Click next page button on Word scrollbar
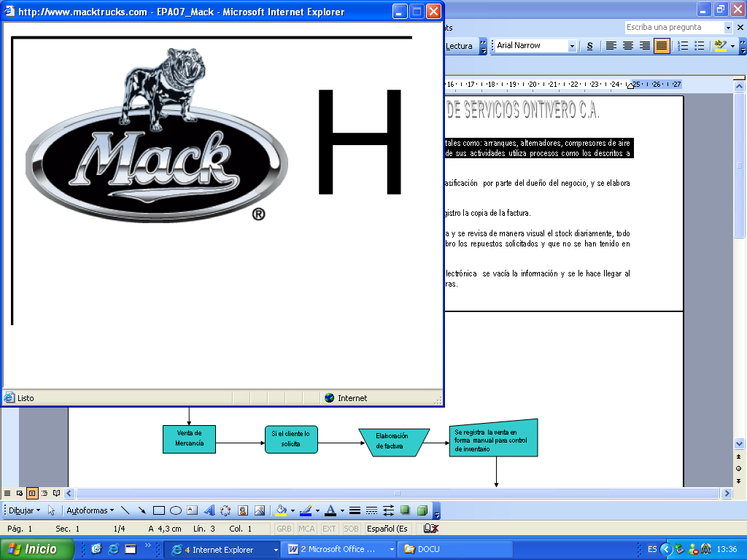This screenshot has height=560, width=747. pos(739,481)
